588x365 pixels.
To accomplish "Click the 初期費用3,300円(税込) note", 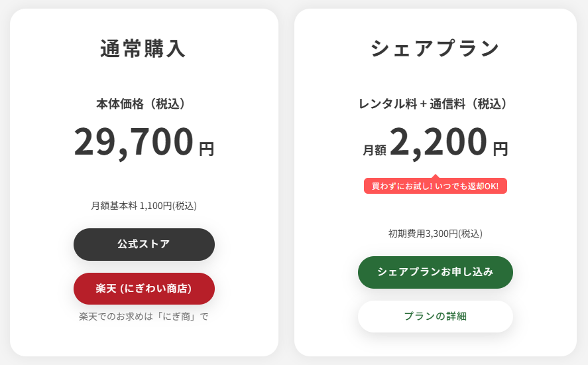I will click(435, 234).
